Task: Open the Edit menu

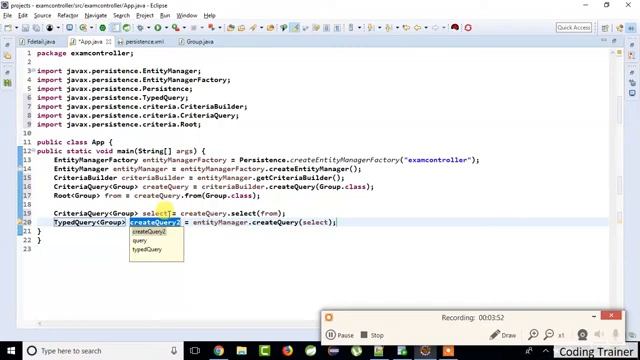Action: [x=23, y=16]
